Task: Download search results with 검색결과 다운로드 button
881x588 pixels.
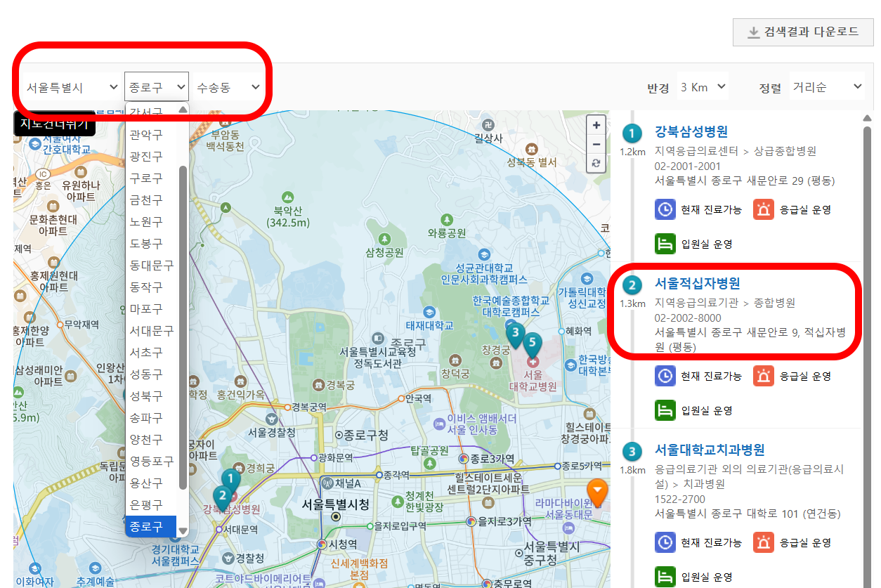Action: pos(803,32)
